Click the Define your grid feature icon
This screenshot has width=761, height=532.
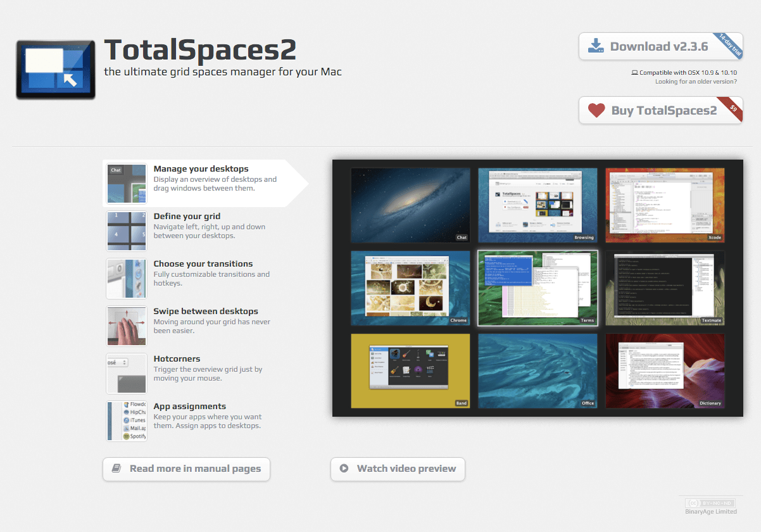tap(127, 231)
